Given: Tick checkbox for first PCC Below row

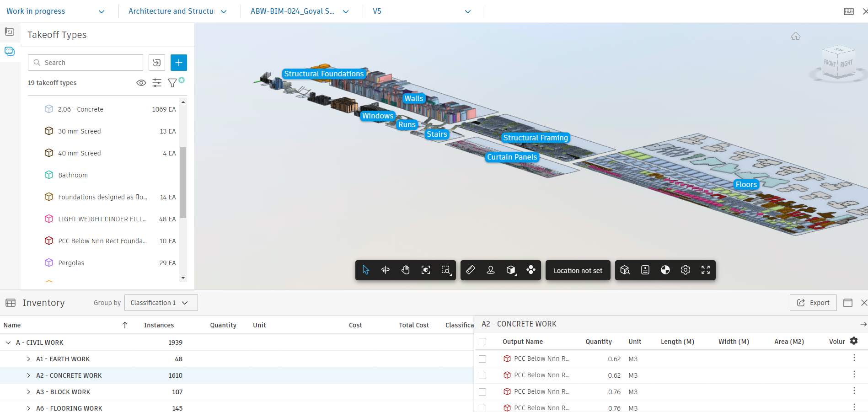Looking at the screenshot, I should [x=482, y=359].
